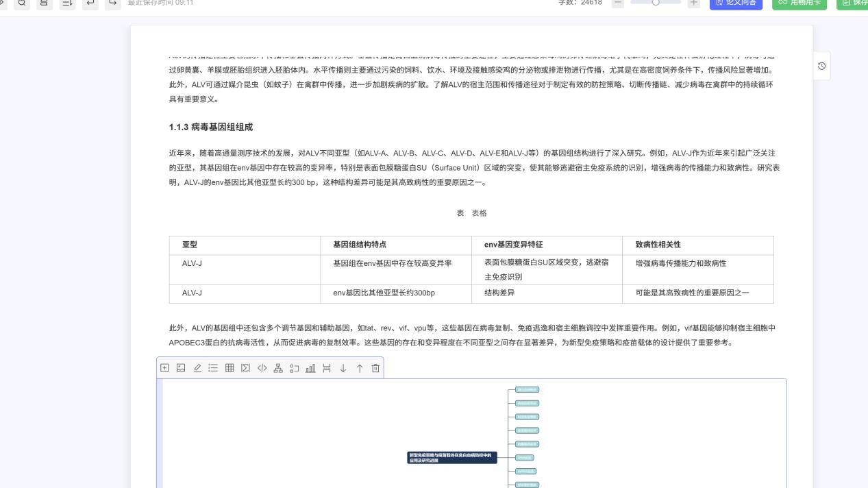Viewport: 868px width, 488px height.
Task: Open the formula tool with the sigma icon
Action: (245, 368)
